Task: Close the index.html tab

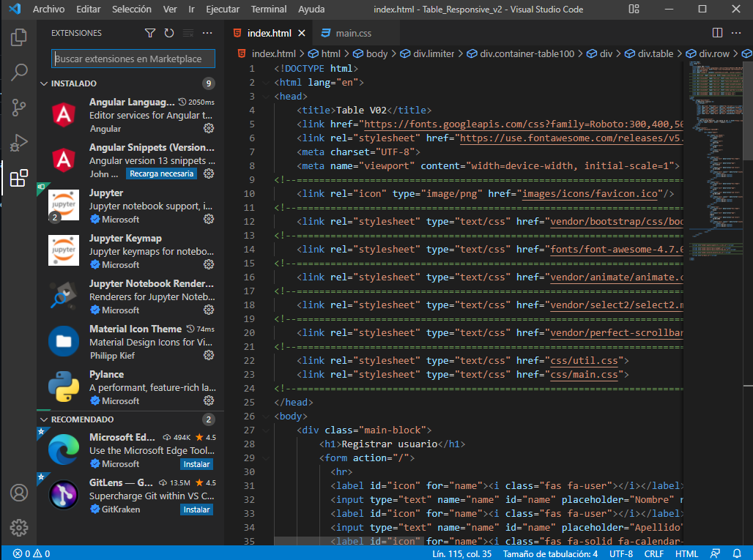Action: [x=302, y=33]
